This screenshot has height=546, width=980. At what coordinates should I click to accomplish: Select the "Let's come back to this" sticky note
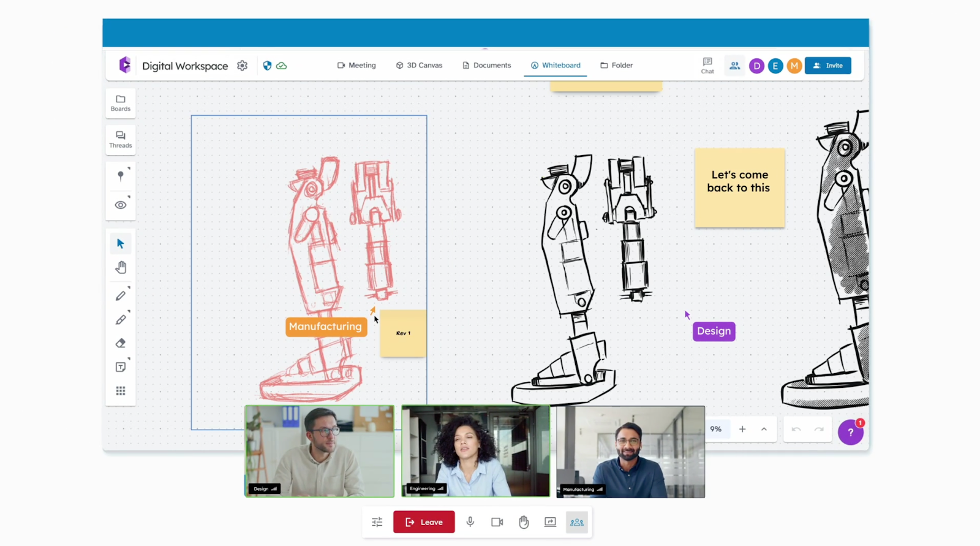[740, 188]
